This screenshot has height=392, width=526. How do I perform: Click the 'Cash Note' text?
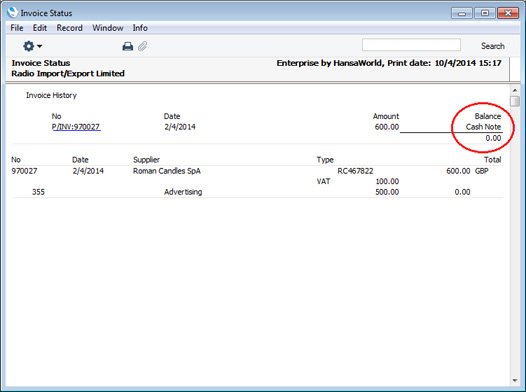pos(483,127)
